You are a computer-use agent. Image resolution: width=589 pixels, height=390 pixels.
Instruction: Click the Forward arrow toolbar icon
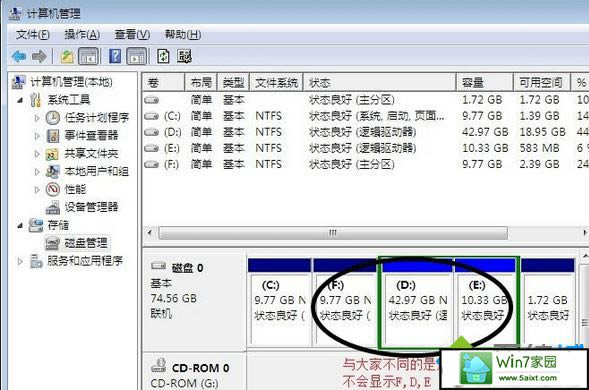tap(39, 57)
